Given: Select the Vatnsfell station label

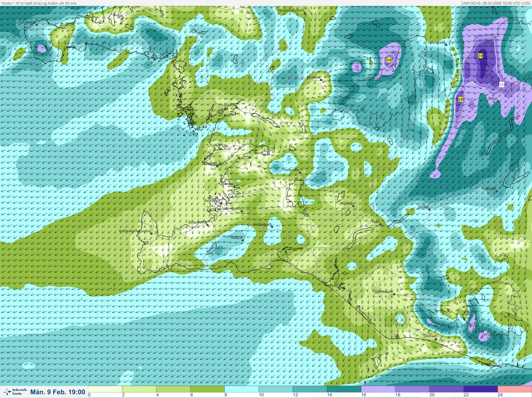Looking at the screenshot, I should pyautogui.click(x=489, y=188).
